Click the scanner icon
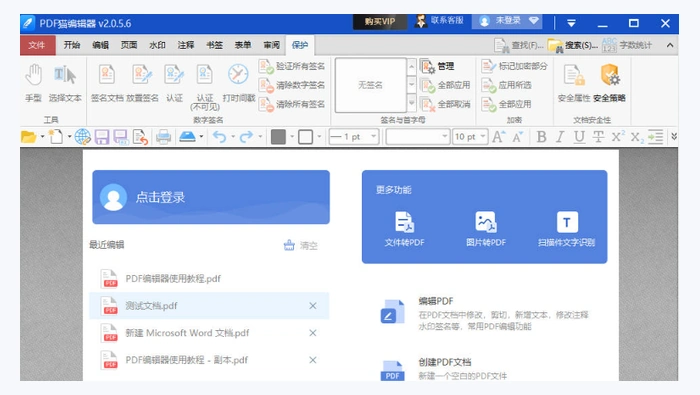 (x=188, y=137)
